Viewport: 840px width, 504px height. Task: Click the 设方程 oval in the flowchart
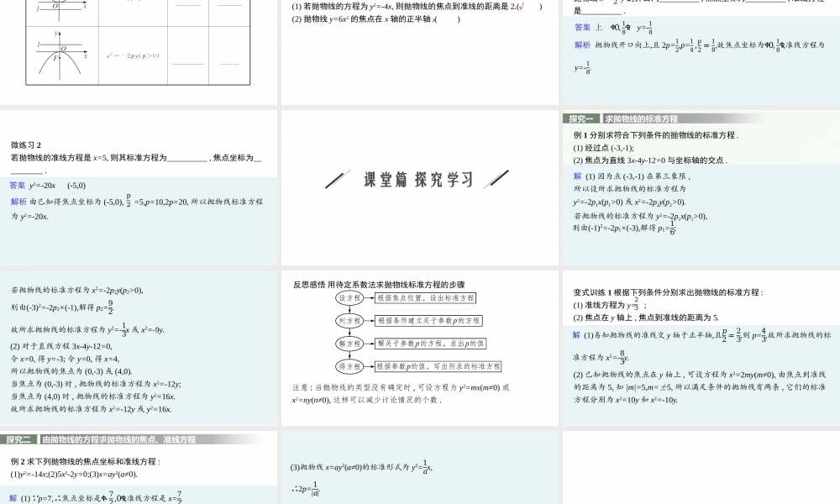point(349,298)
